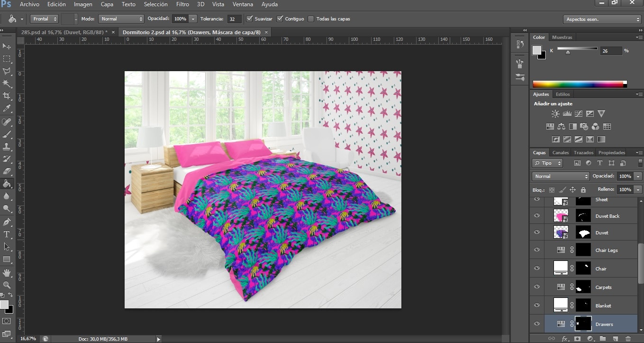
Task: Select the Rectangle shape tool
Action: pos(7,259)
